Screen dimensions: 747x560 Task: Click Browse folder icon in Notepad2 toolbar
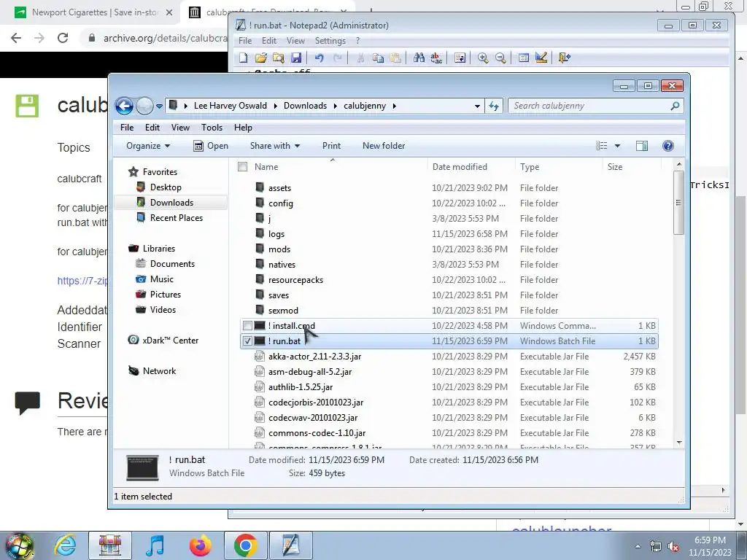(x=278, y=58)
